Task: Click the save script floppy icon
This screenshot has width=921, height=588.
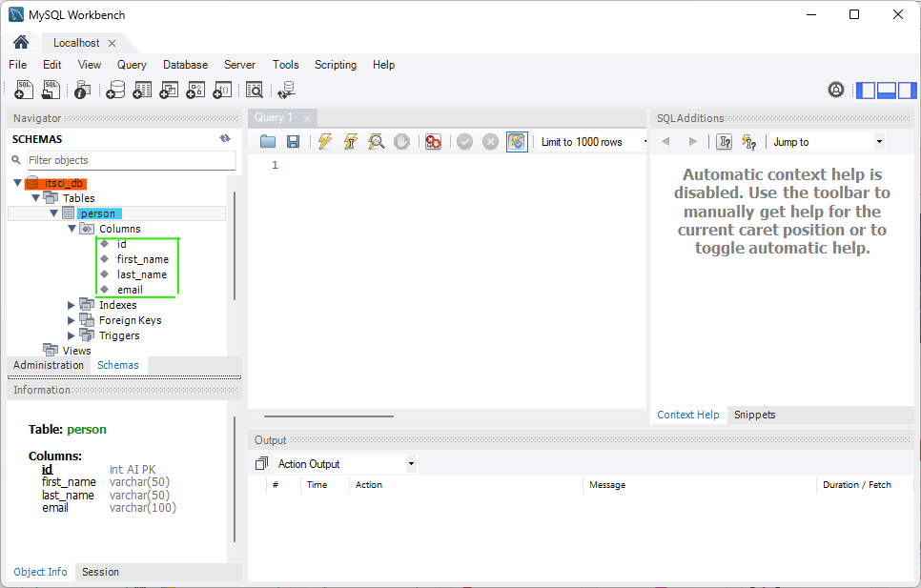Action: [294, 141]
